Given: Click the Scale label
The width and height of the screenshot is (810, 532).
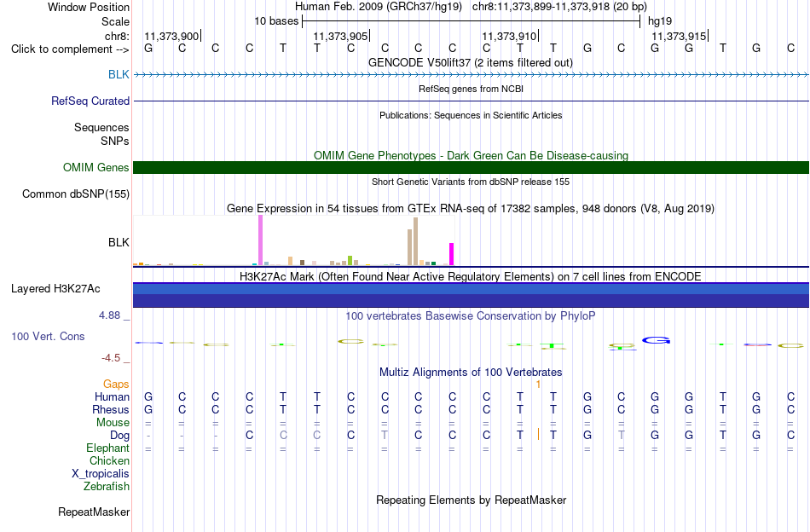Looking at the screenshot, I should (x=116, y=21).
